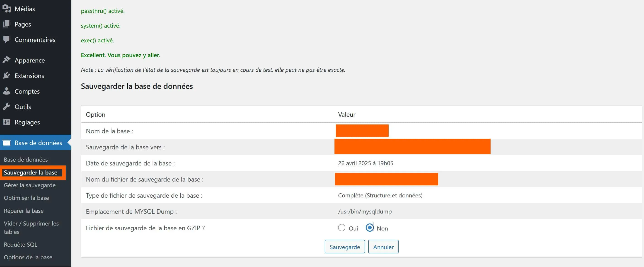Viewport: 644px width, 267px height.
Task: Open Gérer la sauvegarde submenu item
Action: [30, 185]
